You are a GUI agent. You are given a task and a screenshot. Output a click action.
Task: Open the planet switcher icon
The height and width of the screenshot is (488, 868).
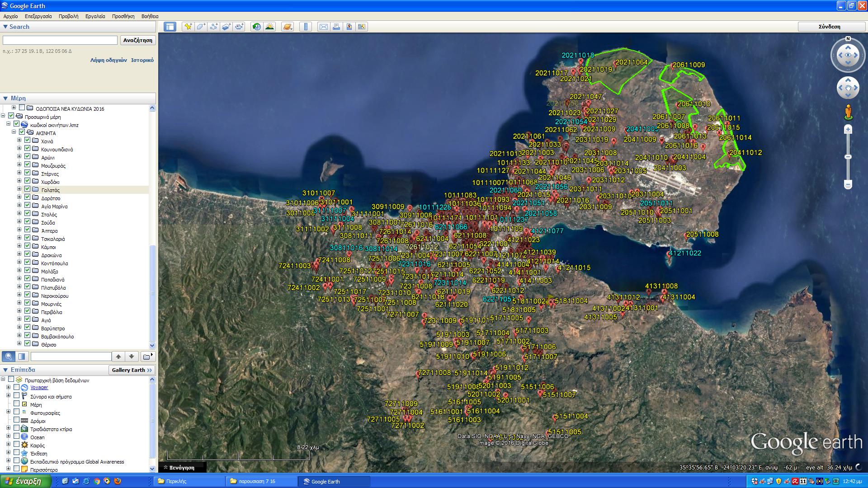tap(288, 27)
